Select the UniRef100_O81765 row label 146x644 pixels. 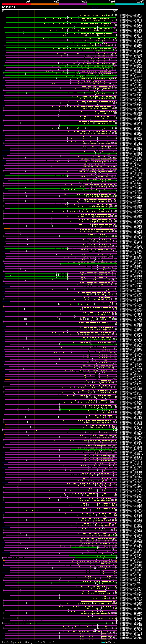[x=131, y=186]
